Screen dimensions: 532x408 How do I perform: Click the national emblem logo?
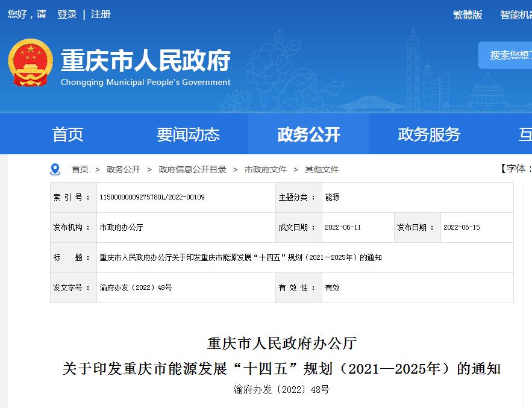click(31, 63)
